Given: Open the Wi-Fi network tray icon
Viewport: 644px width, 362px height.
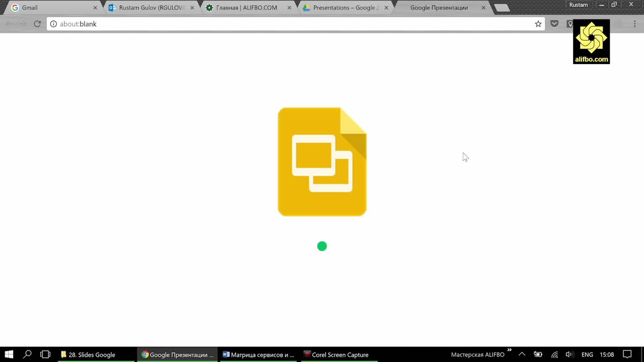Looking at the screenshot, I should click(x=554, y=354).
